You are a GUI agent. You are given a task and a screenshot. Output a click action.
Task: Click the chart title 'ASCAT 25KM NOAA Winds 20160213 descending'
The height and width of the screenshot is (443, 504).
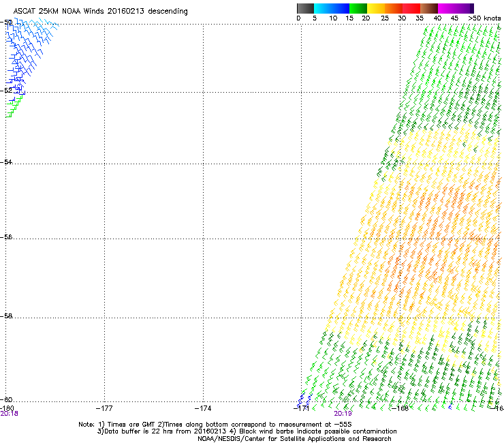(101, 11)
